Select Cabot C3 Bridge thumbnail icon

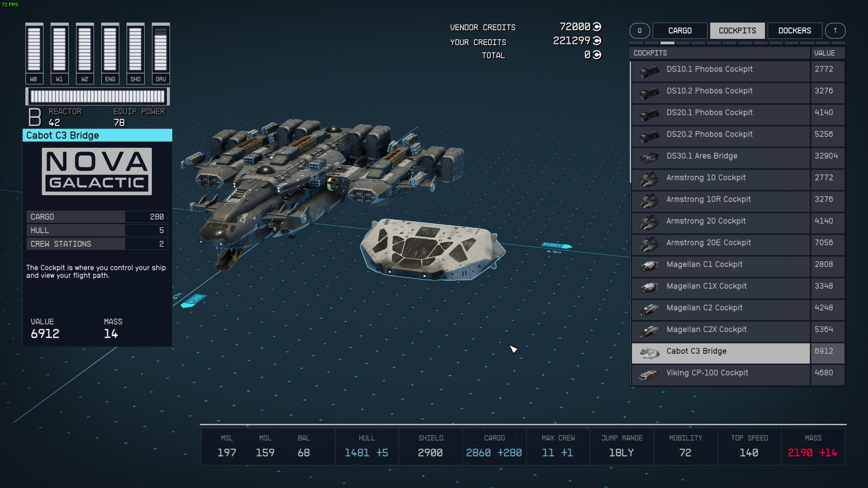(649, 353)
